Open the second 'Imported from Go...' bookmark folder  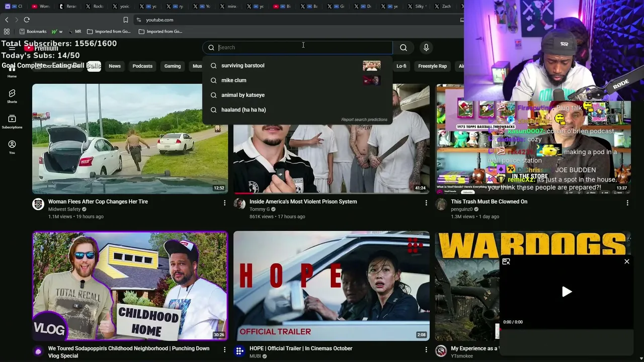160,31
